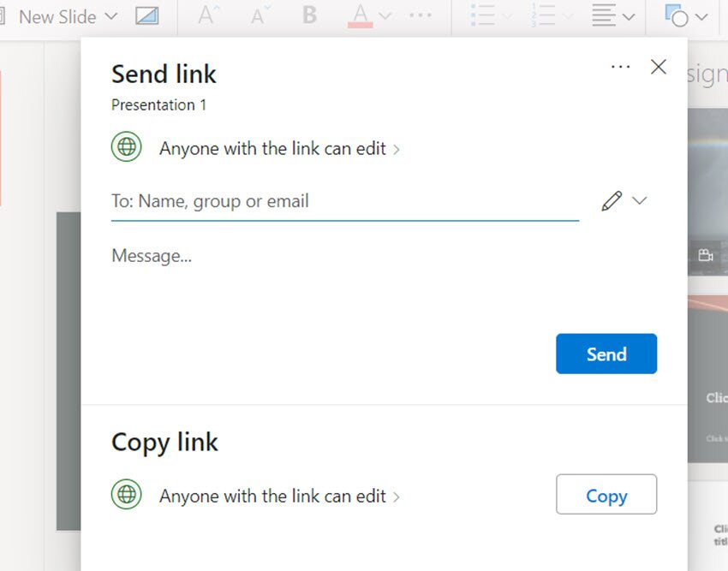Image resolution: width=728 pixels, height=571 pixels.
Task: Toggle bold formatting
Action: point(309,15)
